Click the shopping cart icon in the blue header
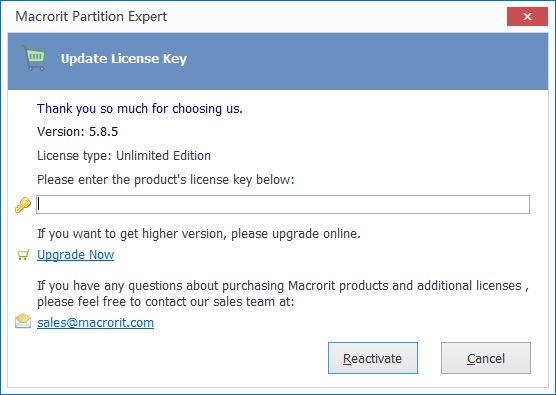The width and height of the screenshot is (556, 395). pyautogui.click(x=34, y=58)
